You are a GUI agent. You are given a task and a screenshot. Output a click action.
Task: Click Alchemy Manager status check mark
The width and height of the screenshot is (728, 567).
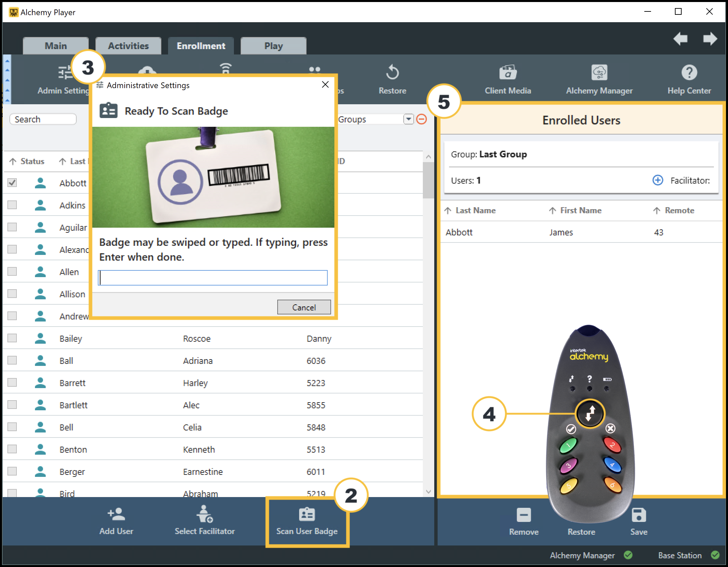click(x=628, y=555)
